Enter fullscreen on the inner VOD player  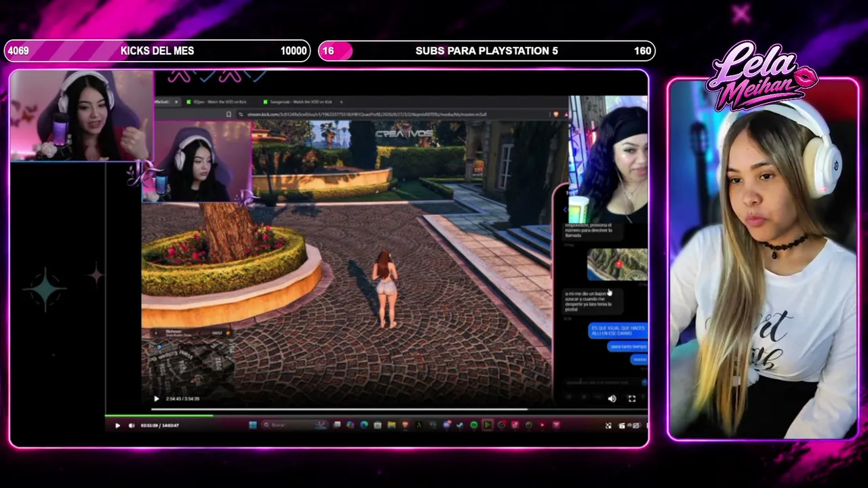coord(631,399)
